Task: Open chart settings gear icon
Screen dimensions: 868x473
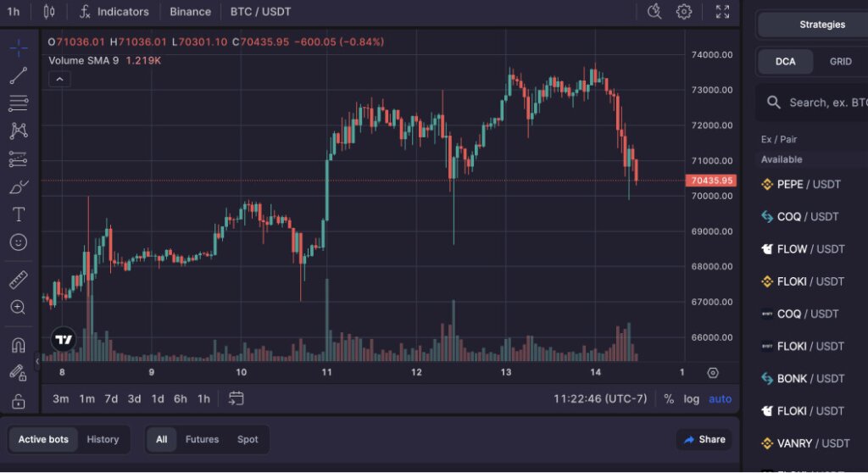Action: 684,11
